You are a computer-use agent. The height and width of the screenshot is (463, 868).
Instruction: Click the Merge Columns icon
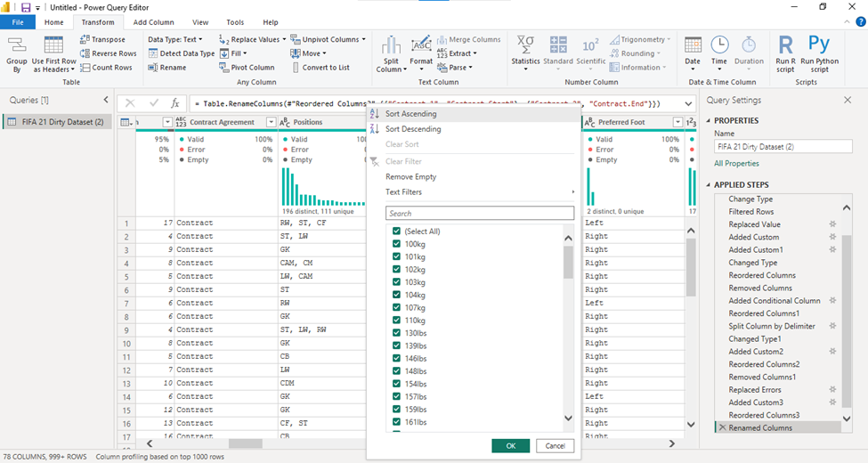point(442,39)
